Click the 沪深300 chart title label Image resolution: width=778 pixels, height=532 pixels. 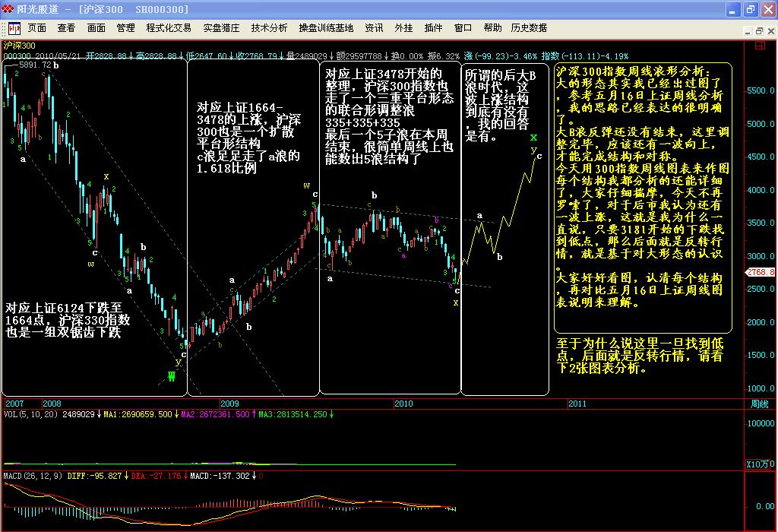click(x=20, y=46)
